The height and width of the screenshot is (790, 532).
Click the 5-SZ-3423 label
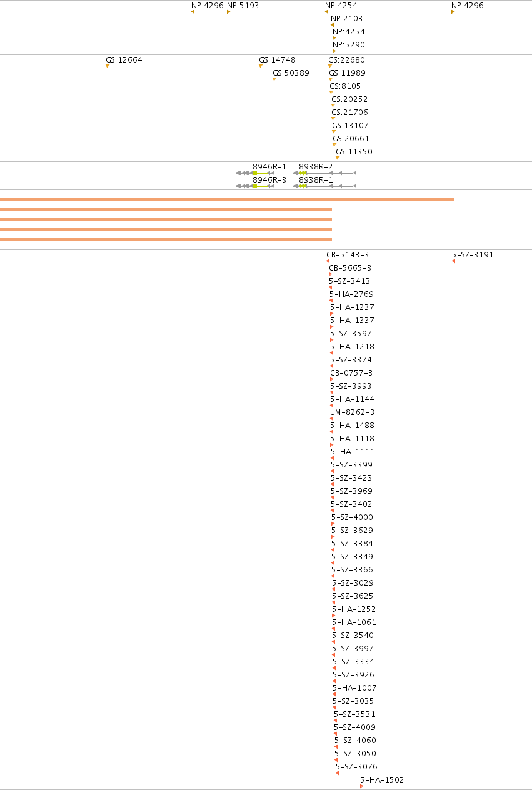tap(351, 478)
